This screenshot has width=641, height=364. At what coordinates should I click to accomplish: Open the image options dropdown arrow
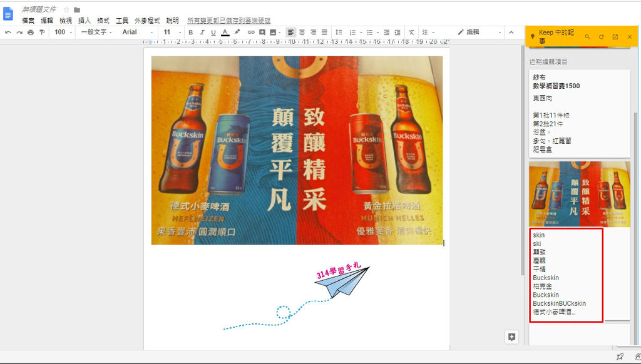279,33
